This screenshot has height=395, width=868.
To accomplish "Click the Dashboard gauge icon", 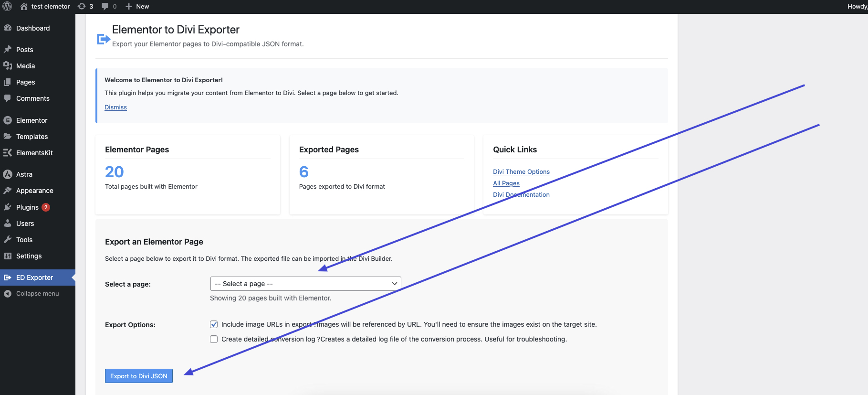I will point(8,28).
